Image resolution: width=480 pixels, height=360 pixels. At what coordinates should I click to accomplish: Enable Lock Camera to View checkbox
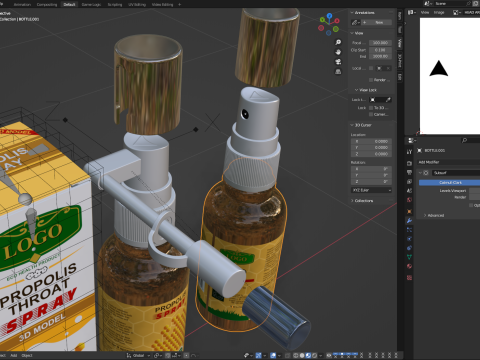371,114
